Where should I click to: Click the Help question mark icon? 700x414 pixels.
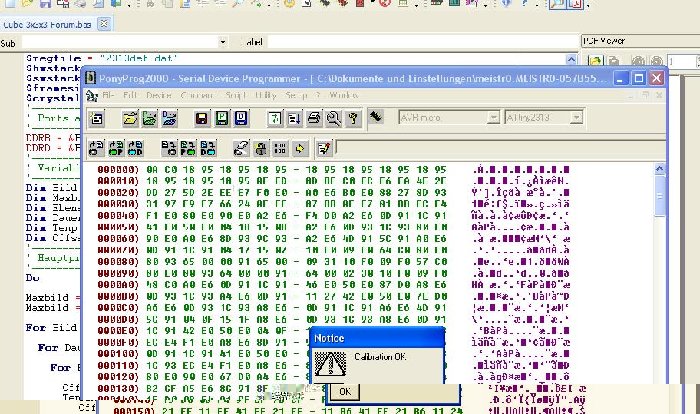click(x=353, y=119)
